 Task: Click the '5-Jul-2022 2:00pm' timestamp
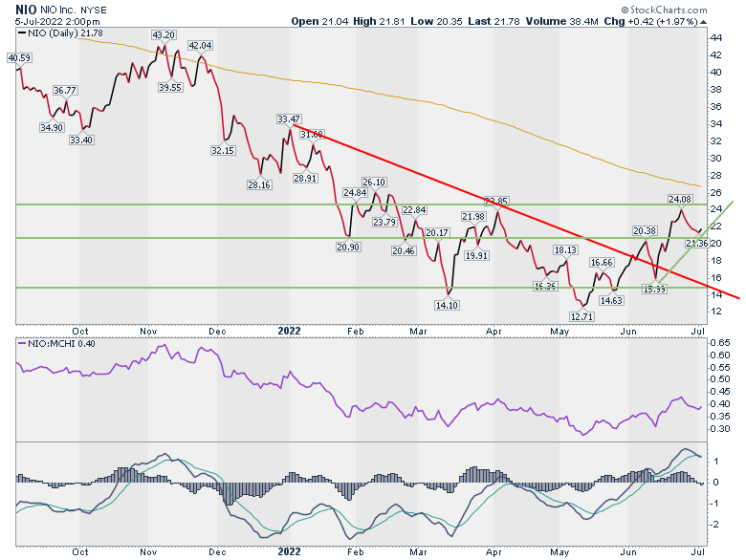(57, 22)
